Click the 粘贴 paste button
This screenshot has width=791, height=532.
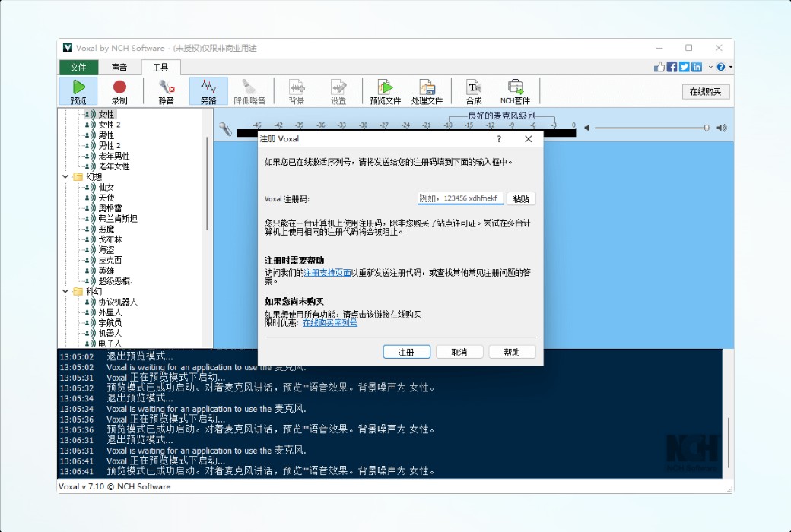521,198
